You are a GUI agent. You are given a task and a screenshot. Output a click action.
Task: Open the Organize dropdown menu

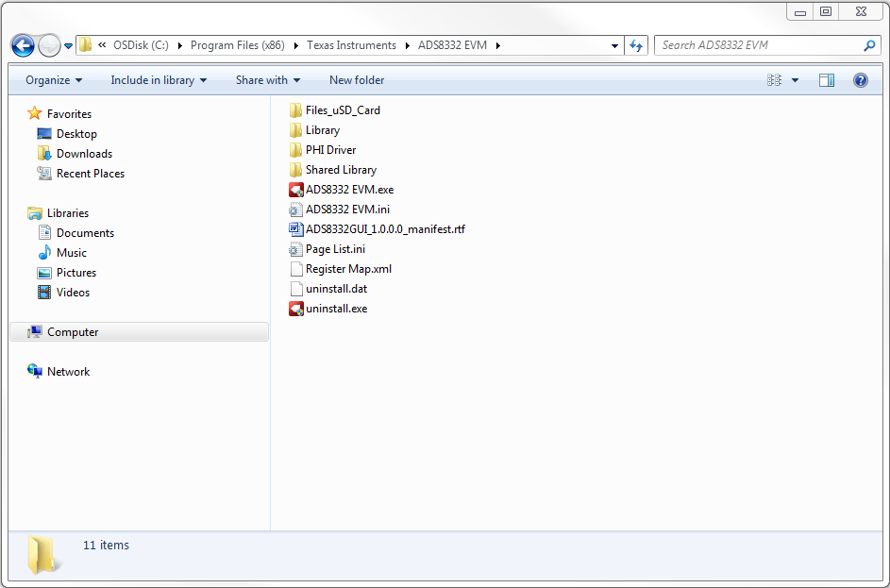(x=54, y=80)
